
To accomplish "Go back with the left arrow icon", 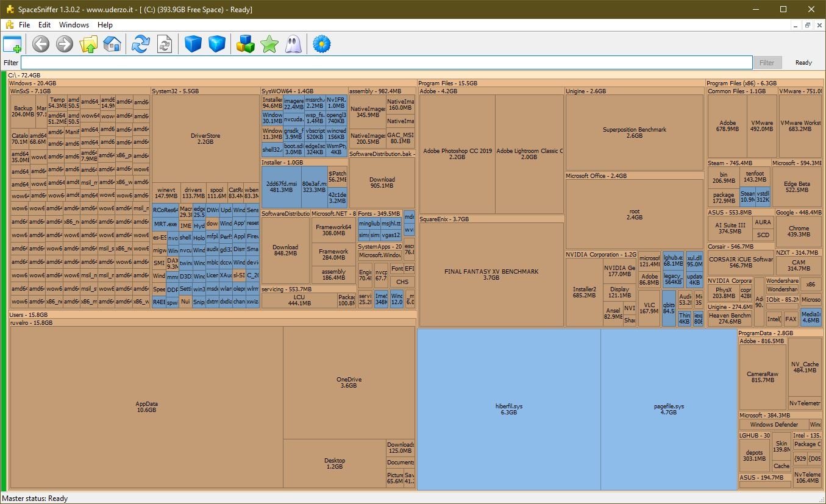I will coord(41,44).
